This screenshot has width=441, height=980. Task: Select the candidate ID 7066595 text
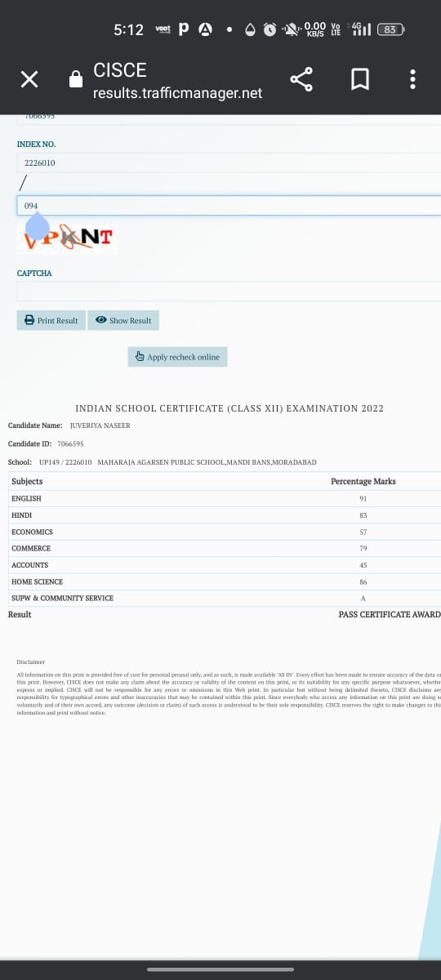coord(71,443)
